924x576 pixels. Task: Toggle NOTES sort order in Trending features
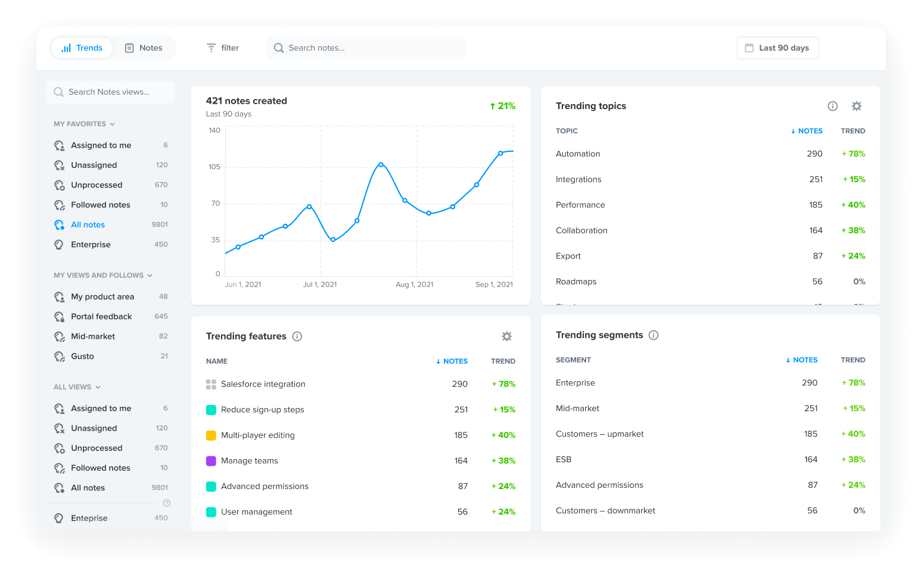(x=452, y=361)
